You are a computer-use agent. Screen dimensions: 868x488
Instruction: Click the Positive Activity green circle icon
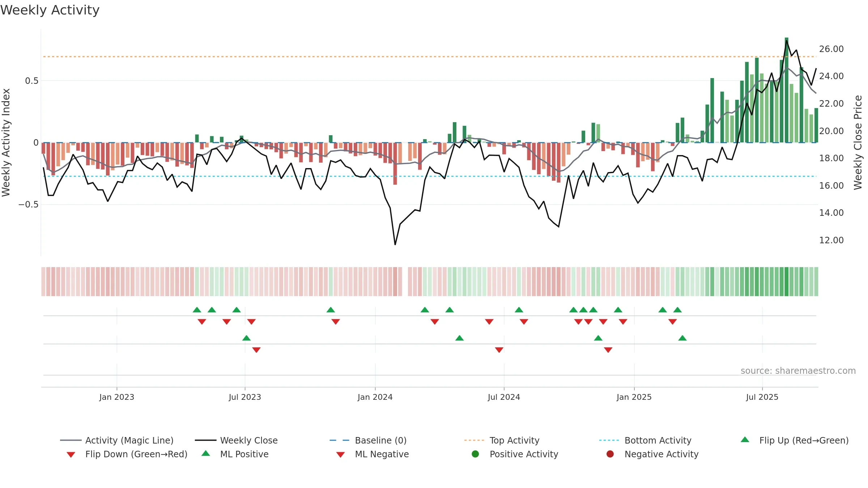pyautogui.click(x=475, y=454)
